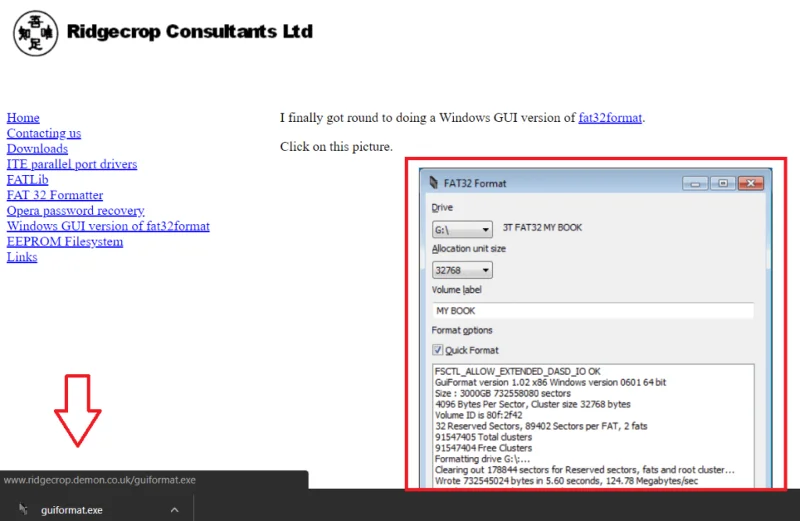
Task: Open the Contacting us link
Action: tap(44, 133)
